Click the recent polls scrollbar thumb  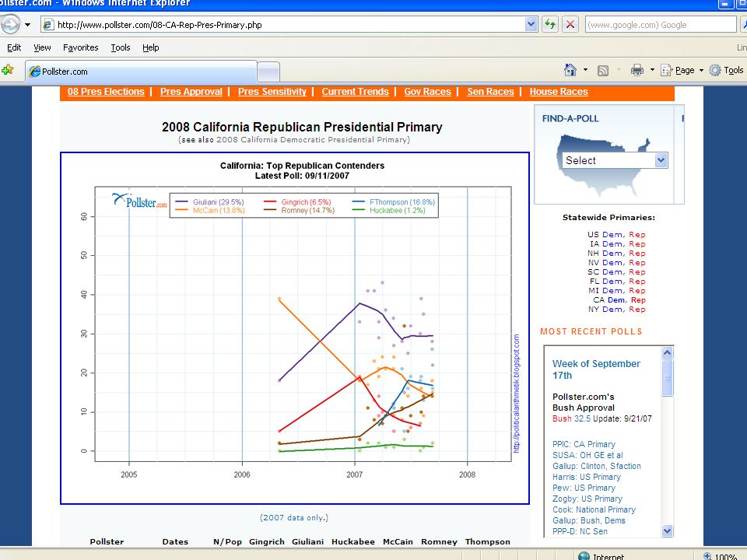(x=667, y=378)
